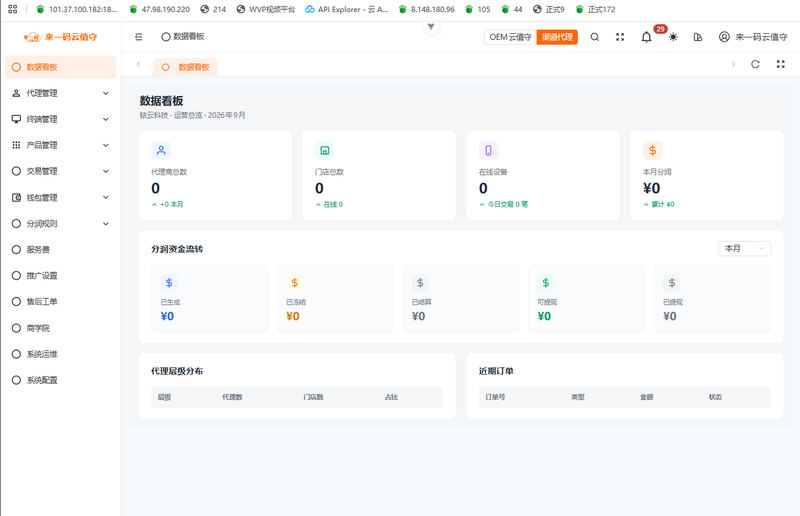The width and height of the screenshot is (800, 516).
Task: Click the refresh icon in tab bar
Action: tap(755, 64)
